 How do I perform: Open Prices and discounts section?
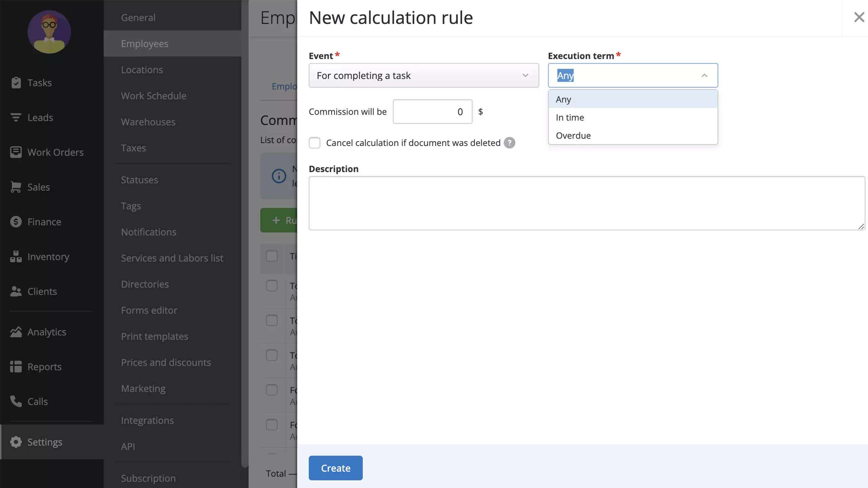[166, 363]
